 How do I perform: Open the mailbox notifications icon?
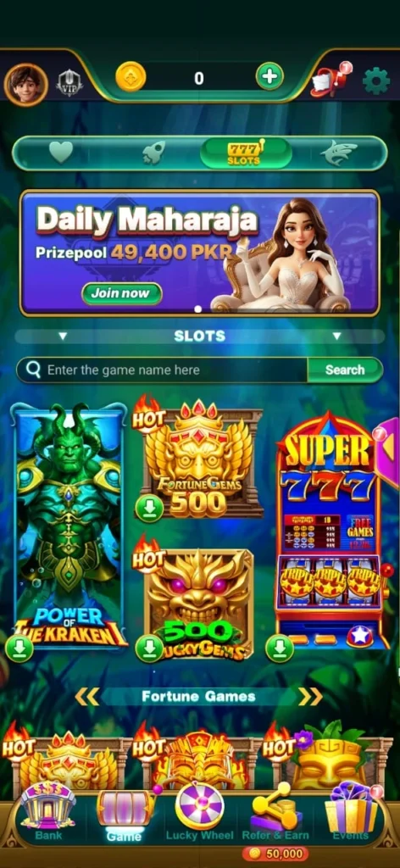331,81
